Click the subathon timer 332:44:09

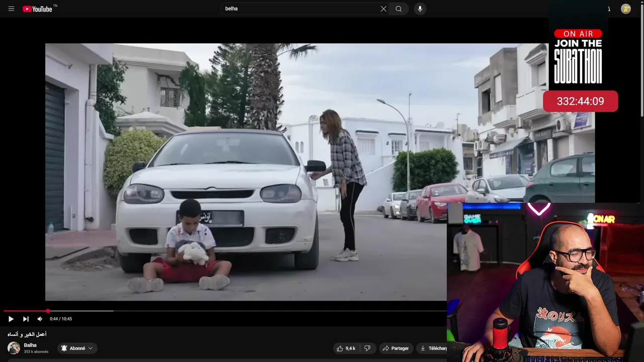coord(580,101)
